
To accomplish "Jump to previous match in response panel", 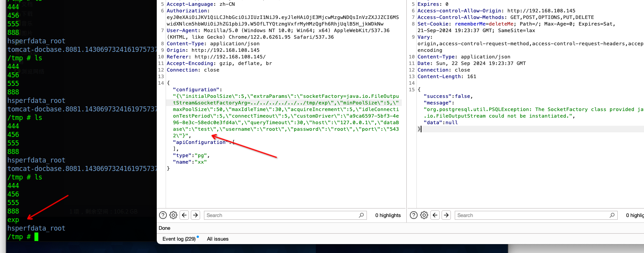I will 435,215.
